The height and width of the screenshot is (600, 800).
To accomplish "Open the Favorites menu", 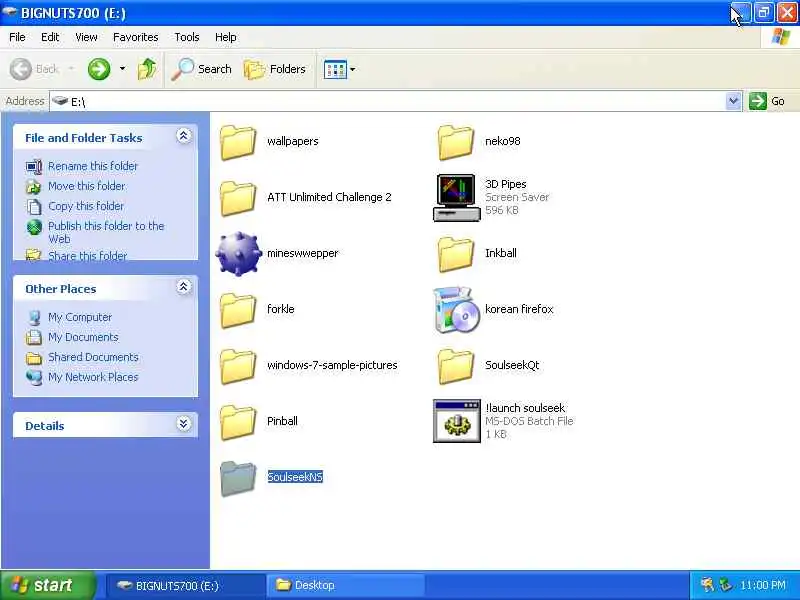I will click(x=136, y=37).
